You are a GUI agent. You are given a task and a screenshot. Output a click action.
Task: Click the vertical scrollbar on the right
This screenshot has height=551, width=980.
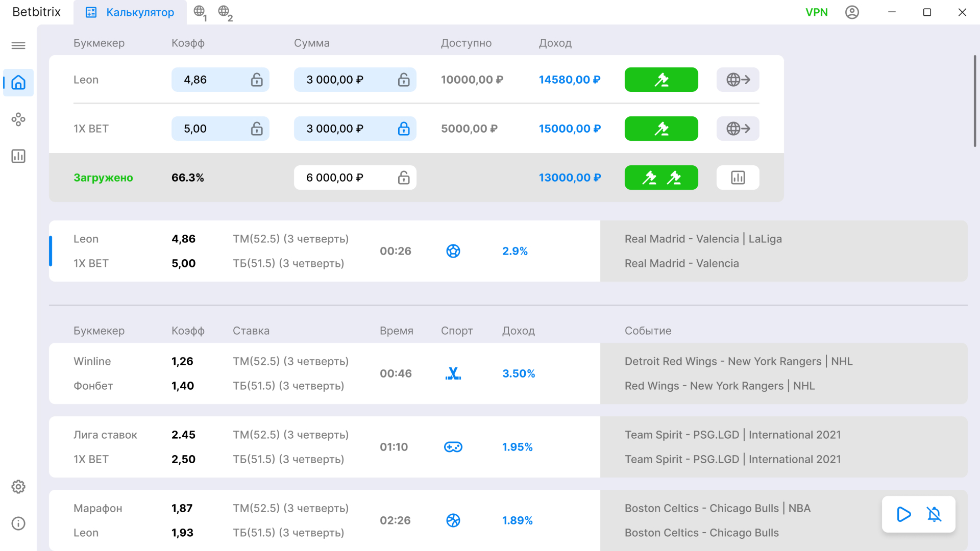click(x=975, y=101)
